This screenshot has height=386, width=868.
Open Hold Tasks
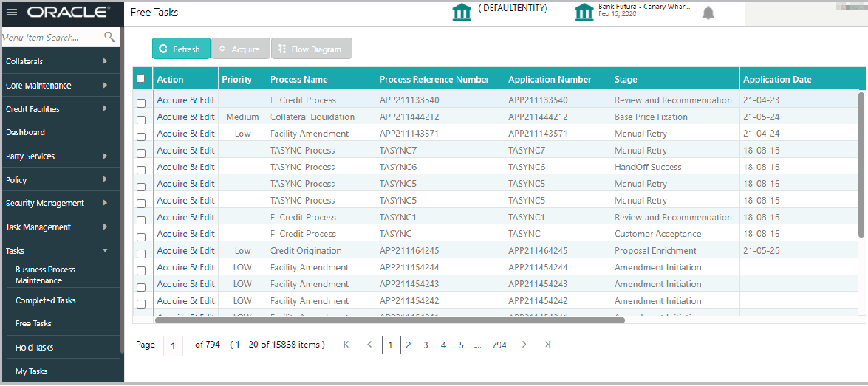[x=34, y=348]
